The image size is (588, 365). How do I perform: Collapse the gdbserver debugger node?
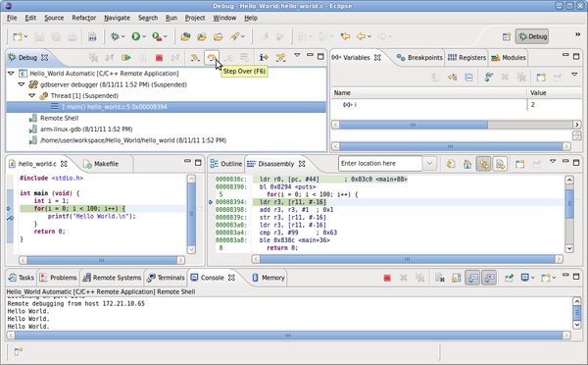coord(22,84)
